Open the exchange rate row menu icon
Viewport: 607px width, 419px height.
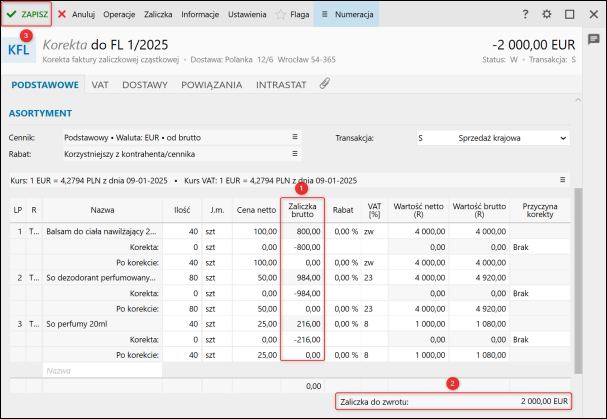(562, 180)
